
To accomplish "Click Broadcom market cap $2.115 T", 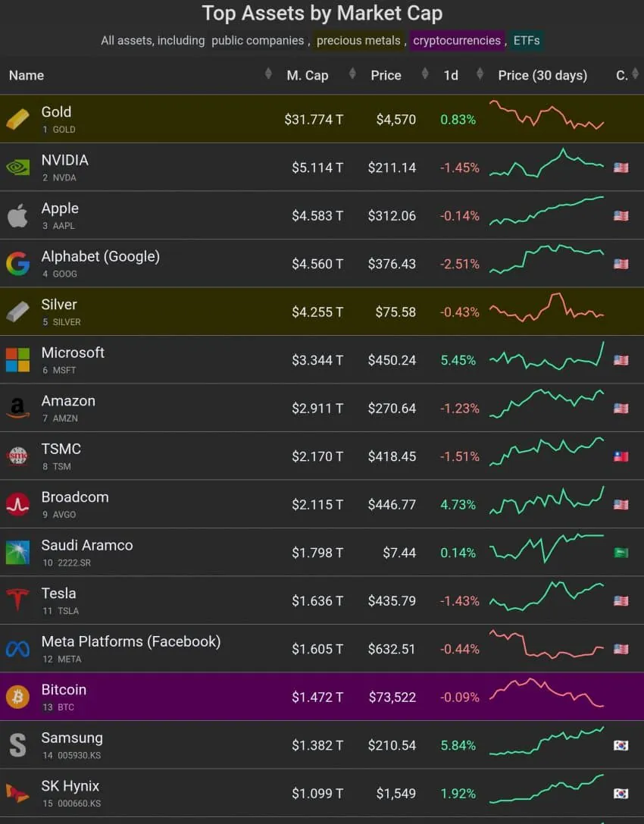I will pyautogui.click(x=317, y=505).
